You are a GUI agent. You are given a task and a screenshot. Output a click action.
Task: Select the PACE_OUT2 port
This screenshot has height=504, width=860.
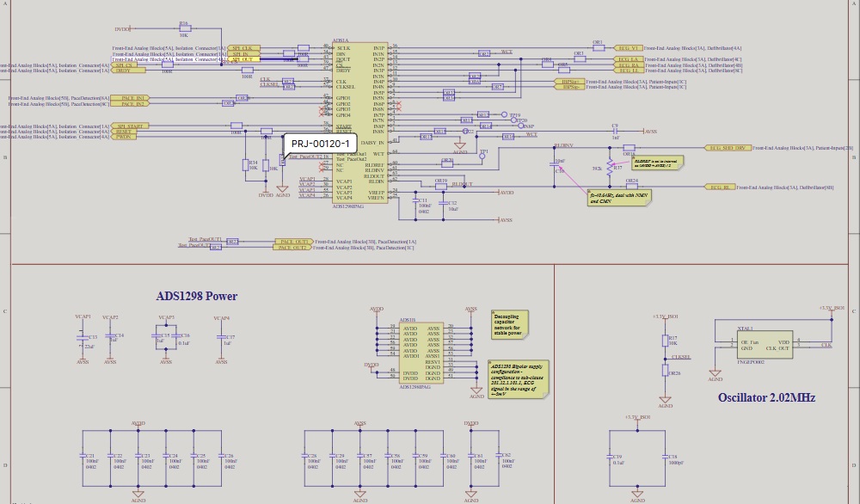(293, 248)
